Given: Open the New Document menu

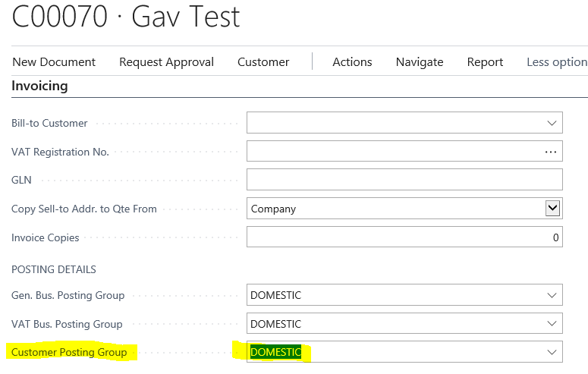Looking at the screenshot, I should (54, 62).
